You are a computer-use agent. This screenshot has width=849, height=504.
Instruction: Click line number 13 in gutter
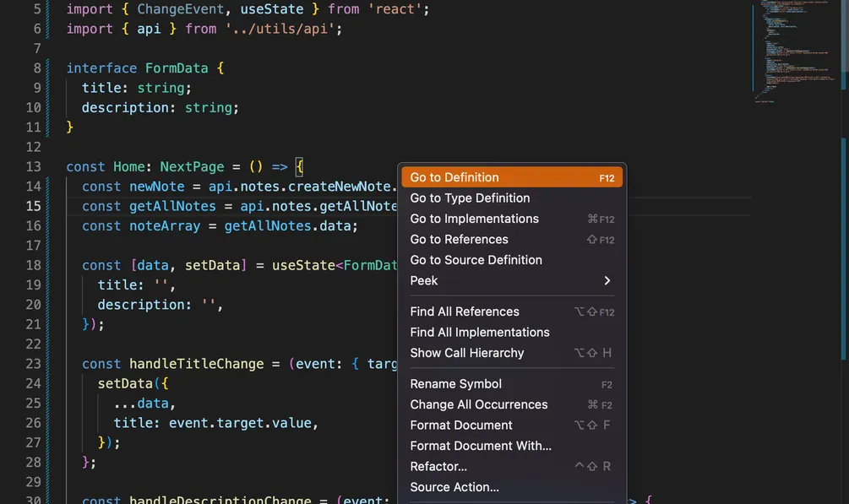click(x=34, y=167)
